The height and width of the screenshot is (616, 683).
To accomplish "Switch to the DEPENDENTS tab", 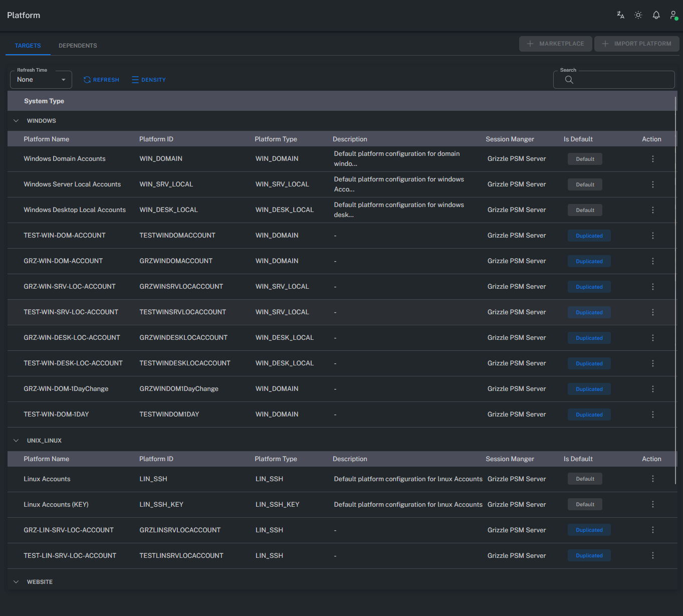I will pyautogui.click(x=78, y=45).
